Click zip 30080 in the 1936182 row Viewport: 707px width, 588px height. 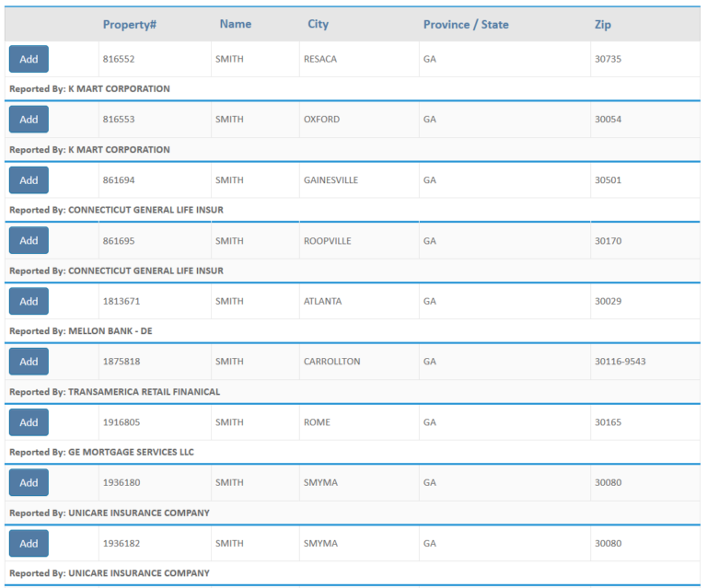[608, 544]
